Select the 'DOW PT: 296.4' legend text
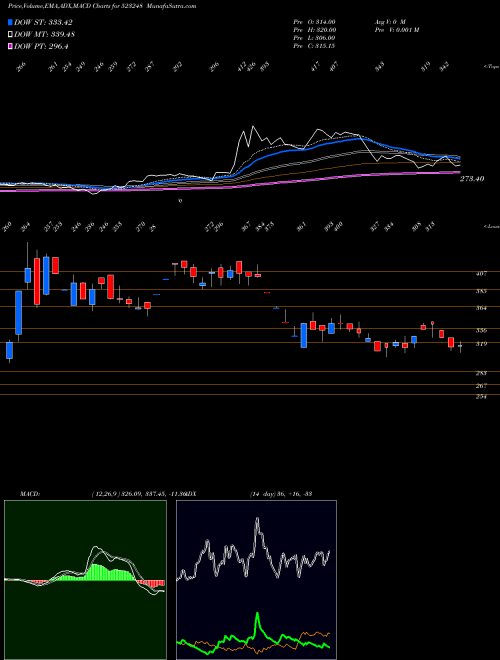The image size is (500, 660). pyautogui.click(x=41, y=46)
